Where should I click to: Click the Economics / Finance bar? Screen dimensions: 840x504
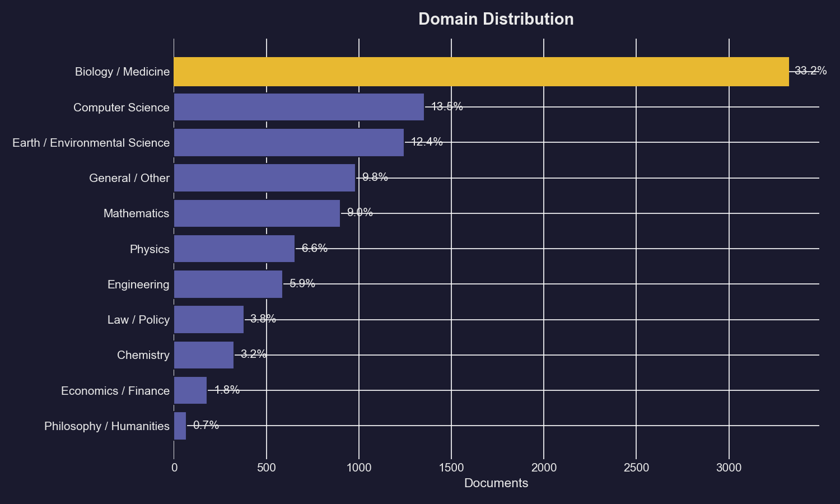(x=190, y=390)
